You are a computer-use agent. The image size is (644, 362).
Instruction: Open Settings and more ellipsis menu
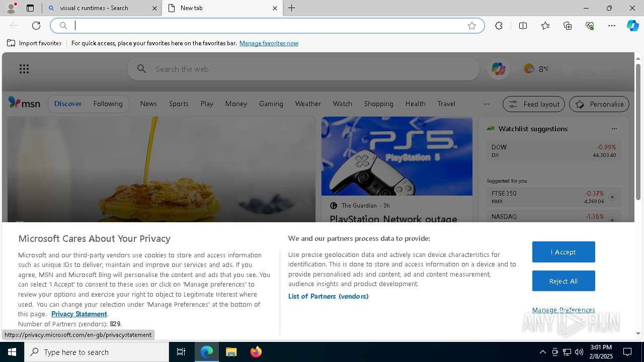point(612,26)
